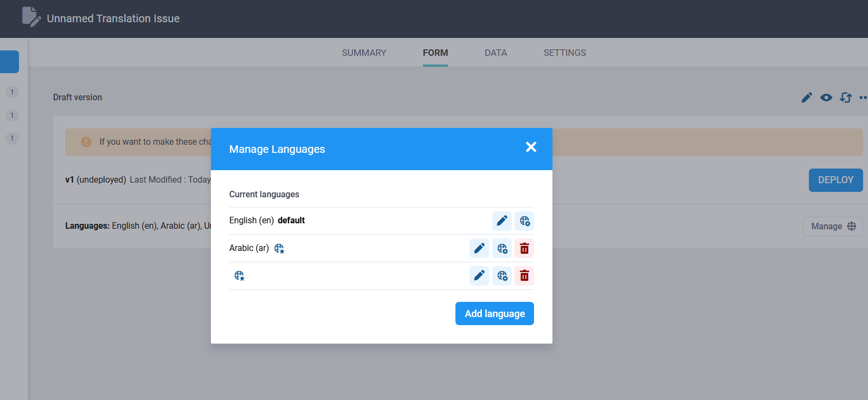Click the DEPLOY button

pos(835,180)
